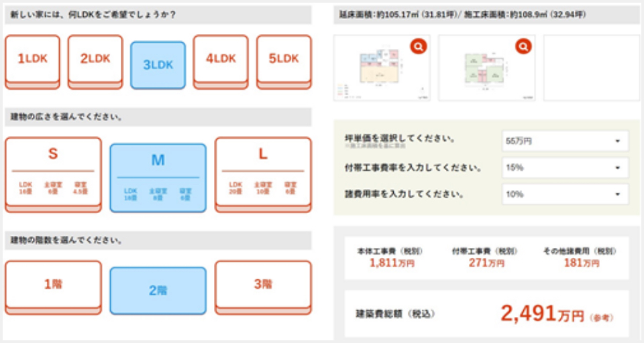Screen dimensions: 644x343
Task: Open the first floor plan thumbnail
Action: (379, 69)
